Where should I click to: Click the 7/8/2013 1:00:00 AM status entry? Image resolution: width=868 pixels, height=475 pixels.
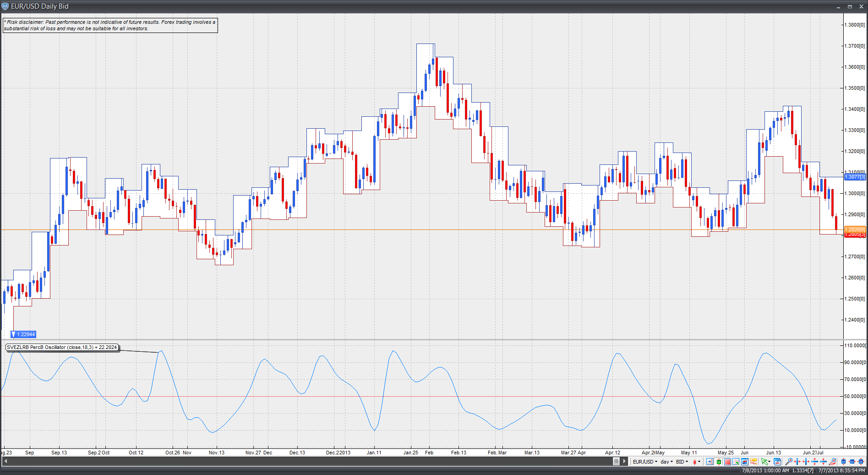point(765,470)
